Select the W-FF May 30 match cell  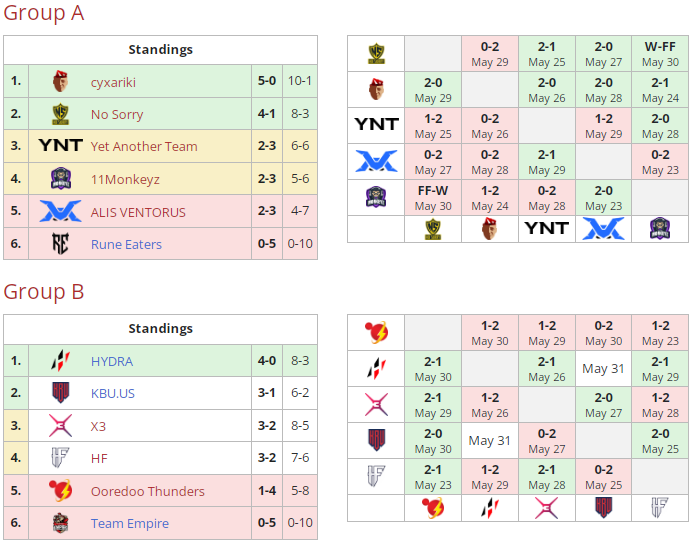(x=660, y=54)
